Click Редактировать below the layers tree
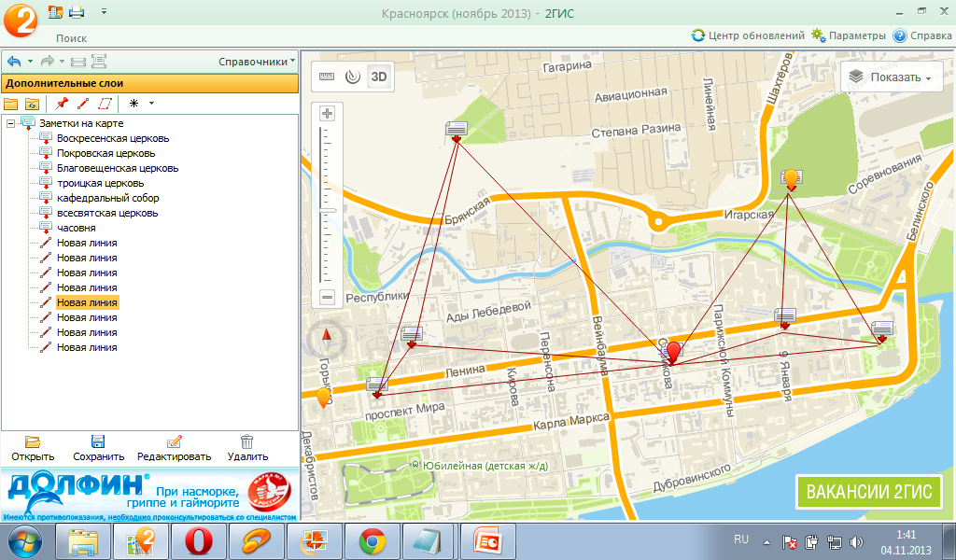956x560 pixels. tap(174, 449)
